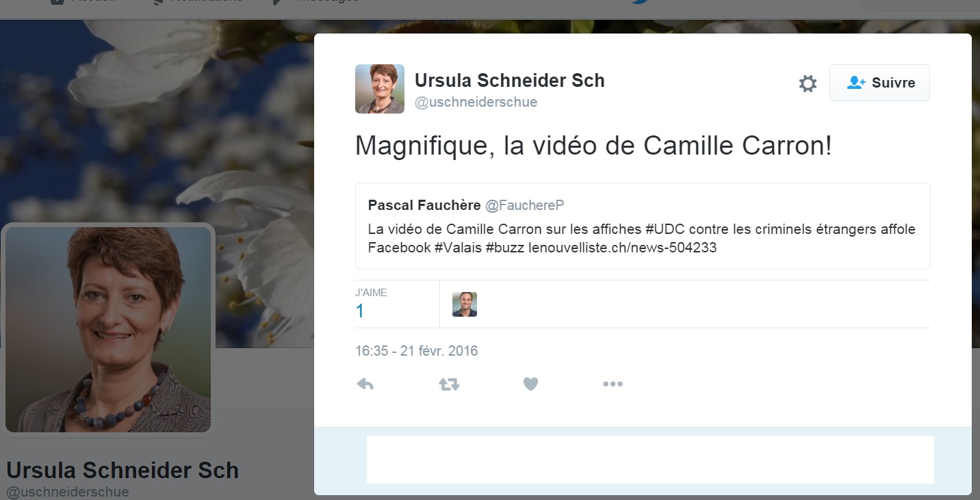Click the large profile photo on the left
This screenshot has width=980, height=500.
click(x=108, y=329)
